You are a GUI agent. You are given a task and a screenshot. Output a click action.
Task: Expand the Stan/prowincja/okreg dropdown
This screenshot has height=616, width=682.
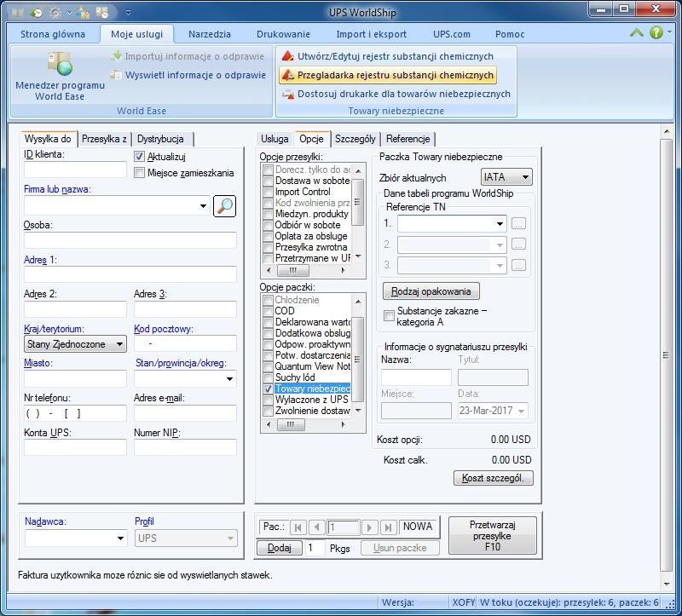click(x=229, y=379)
